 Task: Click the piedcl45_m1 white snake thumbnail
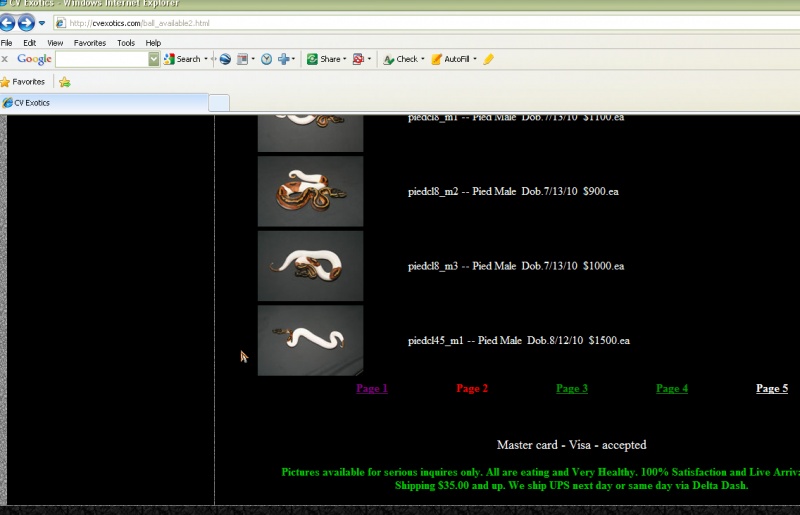coord(310,340)
